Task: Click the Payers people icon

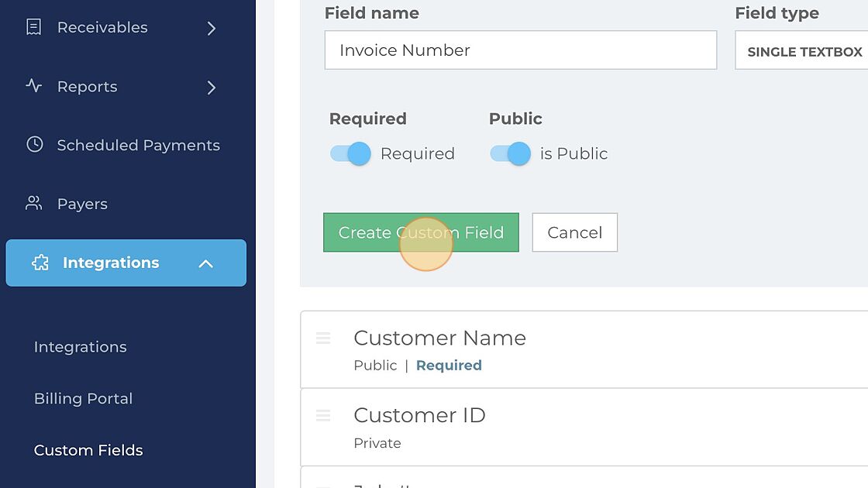Action: pos(34,203)
